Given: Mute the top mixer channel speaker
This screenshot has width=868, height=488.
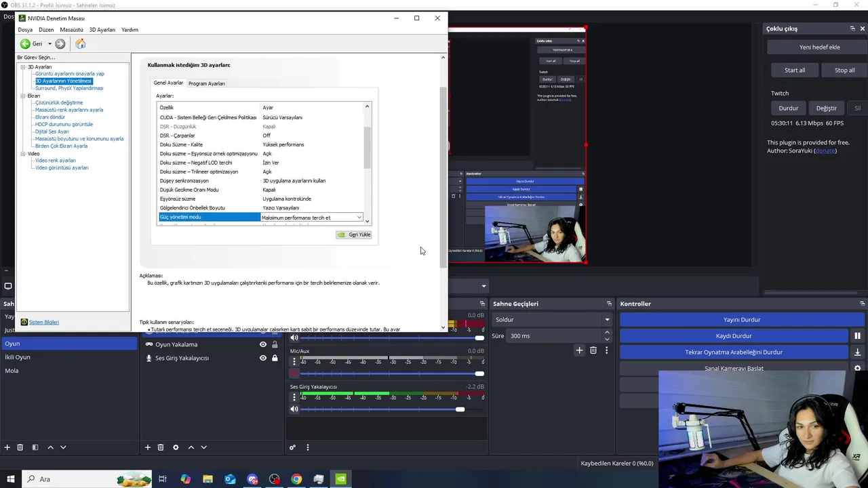Looking at the screenshot, I should pos(294,338).
